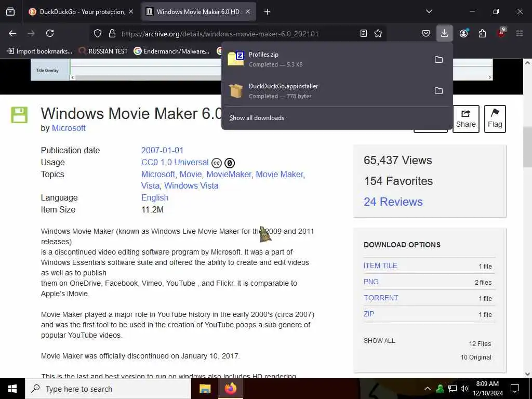This screenshot has height=399, width=532.
Task: Click SHOW ALL files link
Action: (379, 341)
